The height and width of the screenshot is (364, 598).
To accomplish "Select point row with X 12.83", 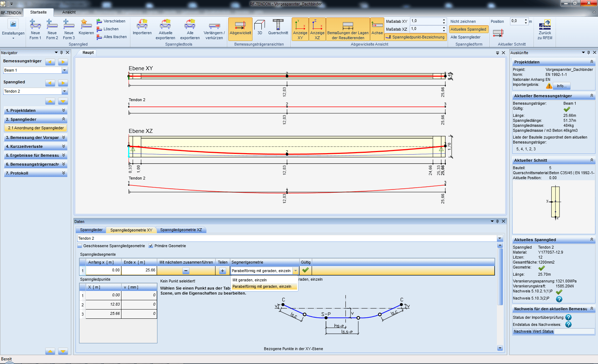I will pos(118,305).
